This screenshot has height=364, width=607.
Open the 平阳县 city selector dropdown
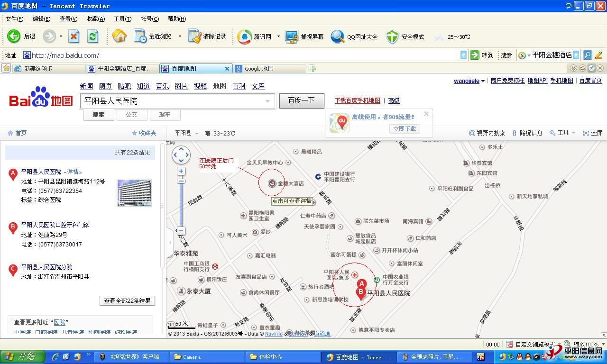coord(187,133)
